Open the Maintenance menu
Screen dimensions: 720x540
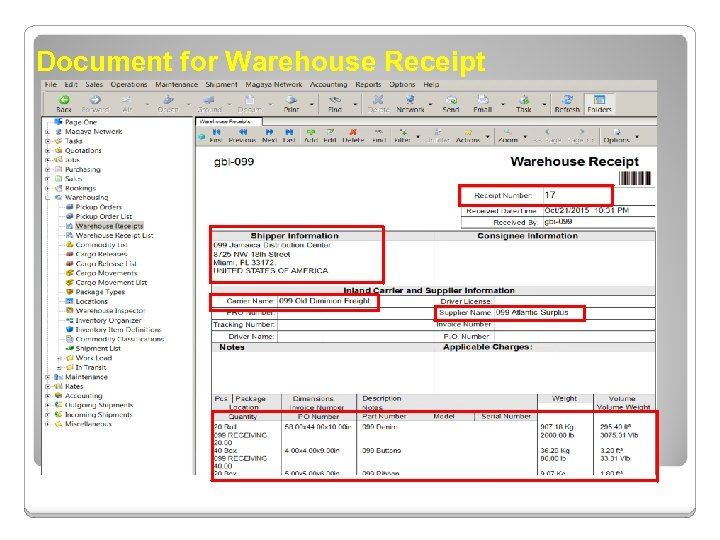[x=176, y=84]
